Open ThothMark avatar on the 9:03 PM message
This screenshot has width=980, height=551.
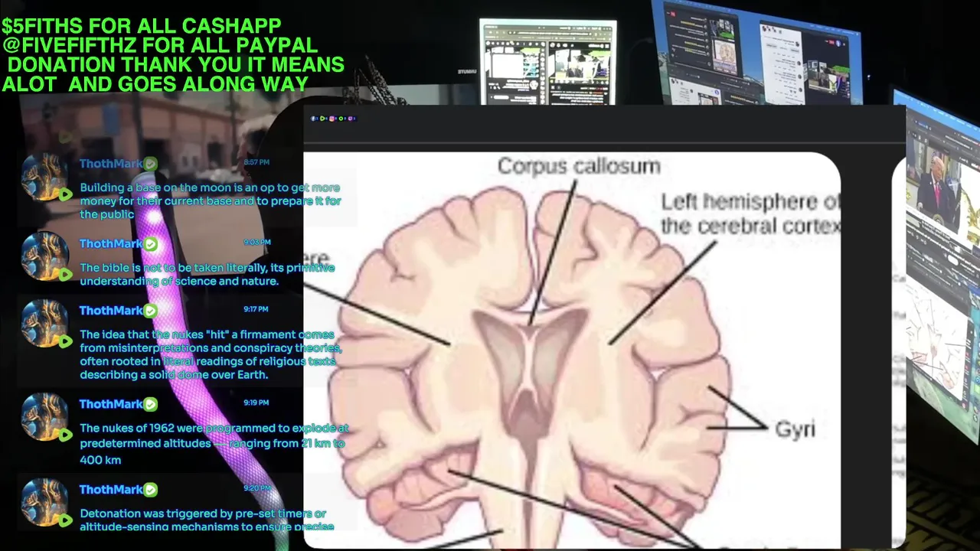click(45, 257)
